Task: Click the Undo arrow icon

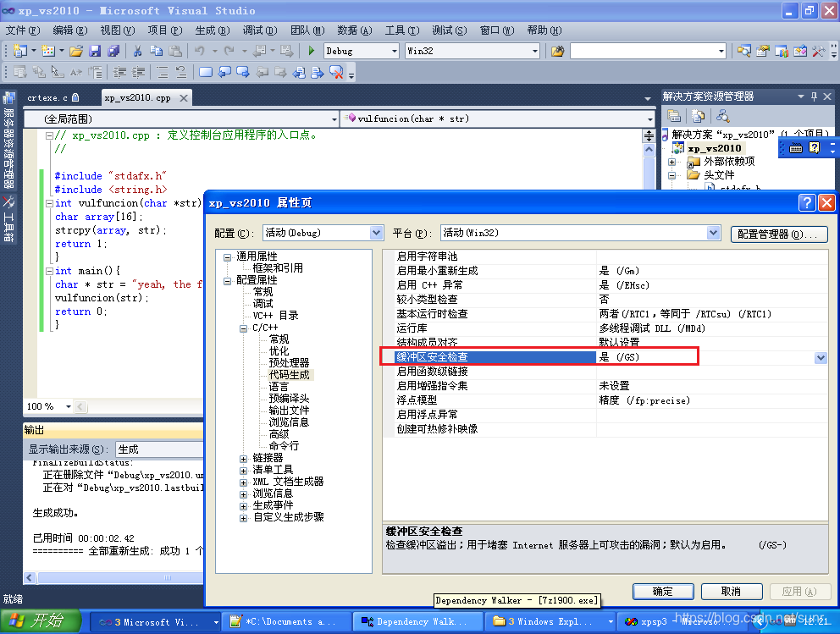Action: (199, 51)
